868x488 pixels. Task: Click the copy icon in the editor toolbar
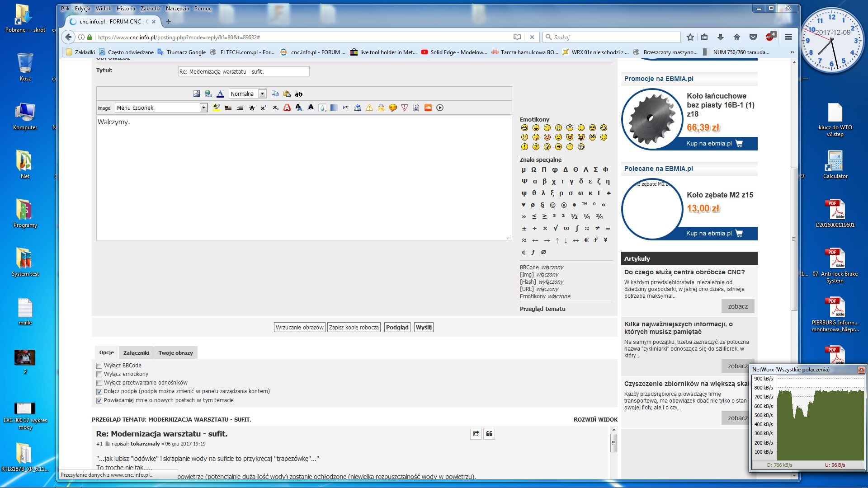pos(275,94)
